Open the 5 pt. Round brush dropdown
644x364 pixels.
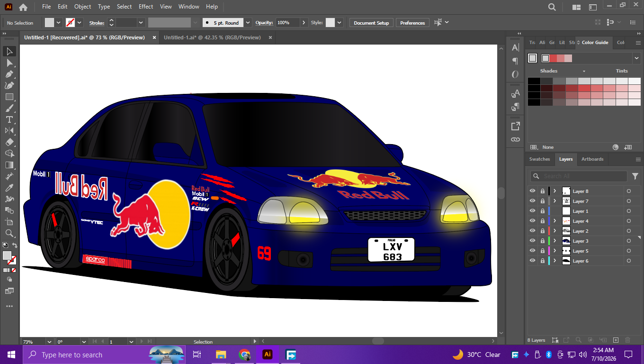click(248, 23)
